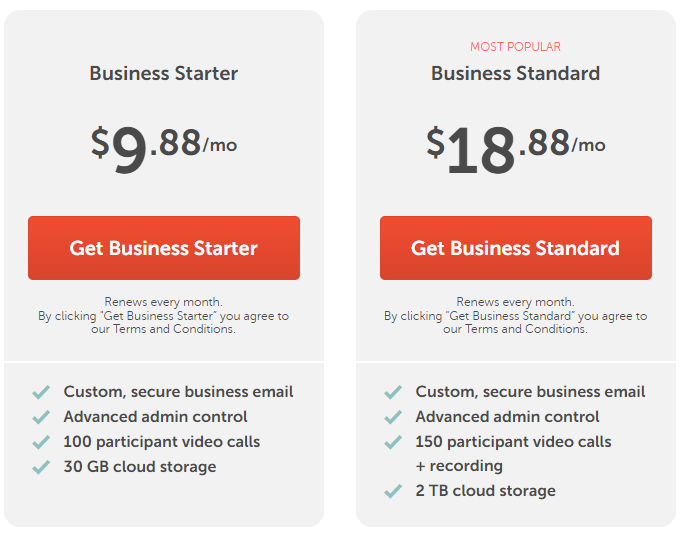Click checkmark next to 30 GB cloud storage

tap(41, 467)
